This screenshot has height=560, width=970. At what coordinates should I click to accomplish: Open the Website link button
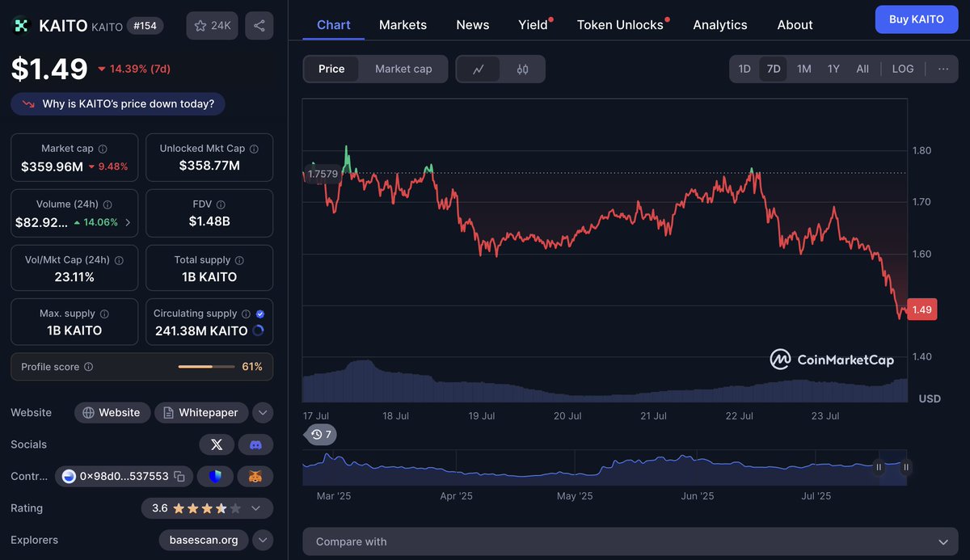[x=112, y=413]
